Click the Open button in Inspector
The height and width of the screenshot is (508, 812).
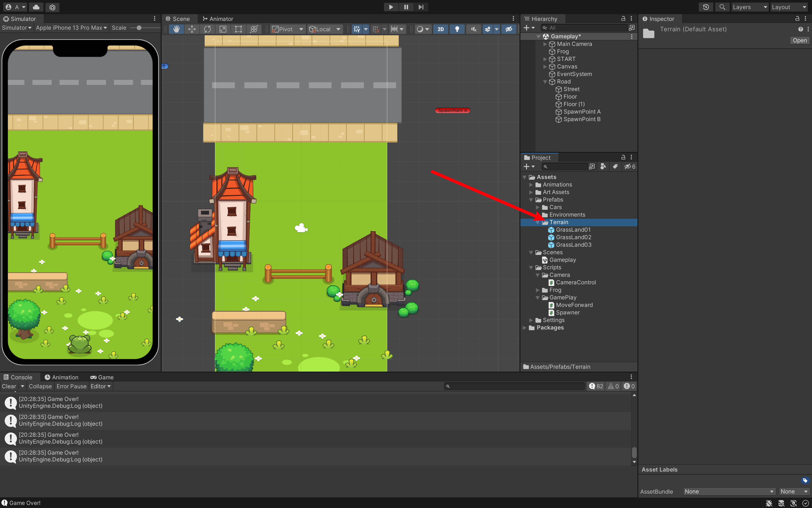(x=800, y=40)
